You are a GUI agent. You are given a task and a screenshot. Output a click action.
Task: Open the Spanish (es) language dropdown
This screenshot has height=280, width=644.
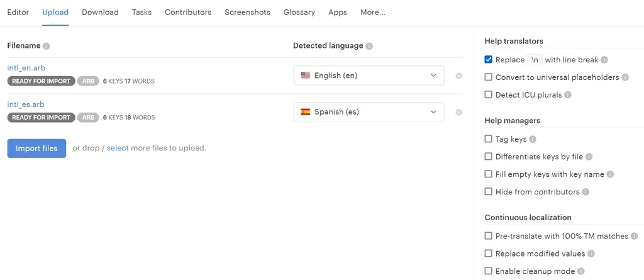click(369, 112)
